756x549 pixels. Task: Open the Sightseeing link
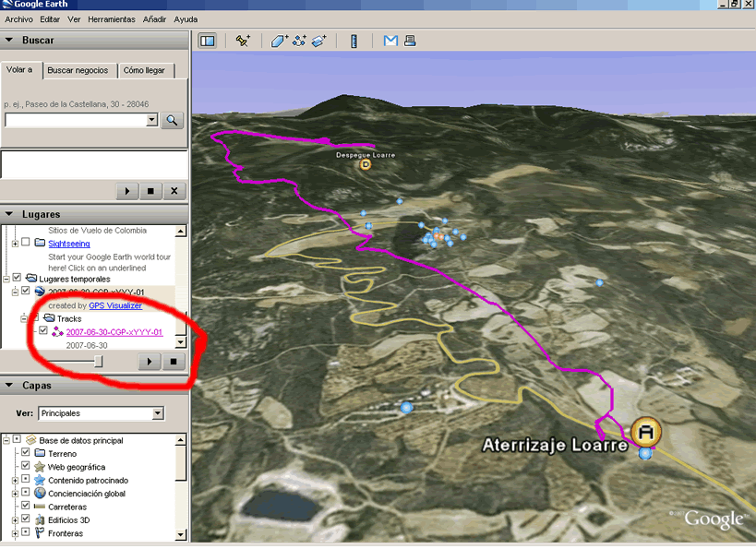(69, 244)
